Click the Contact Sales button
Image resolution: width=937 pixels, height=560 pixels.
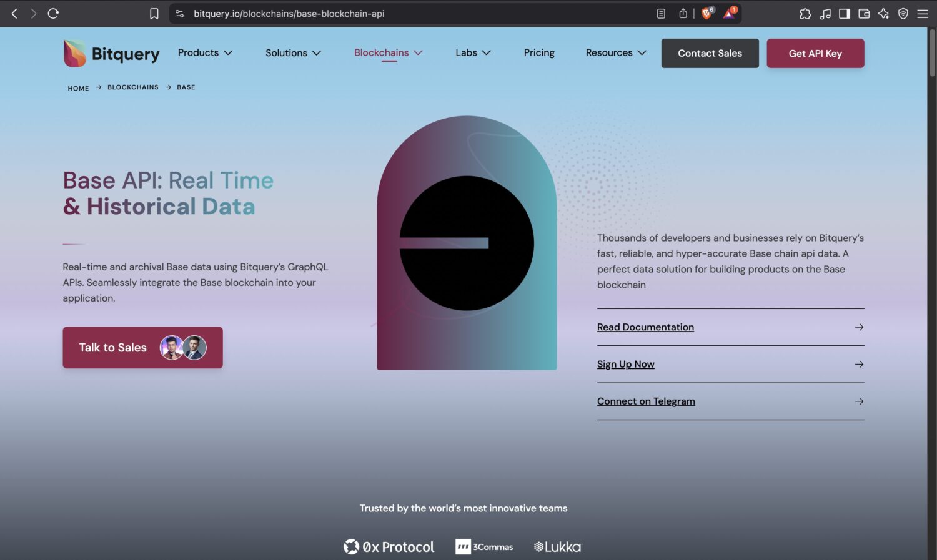pyautogui.click(x=710, y=53)
